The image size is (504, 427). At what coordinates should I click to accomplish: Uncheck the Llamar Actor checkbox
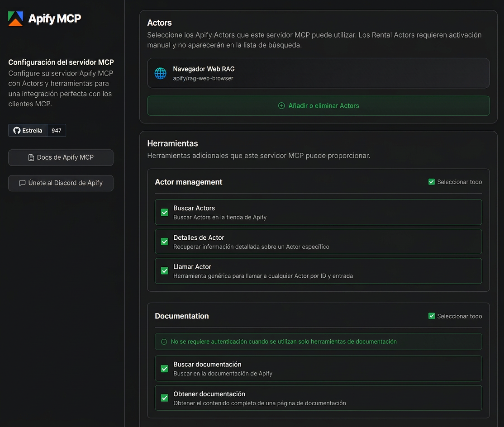pos(165,271)
